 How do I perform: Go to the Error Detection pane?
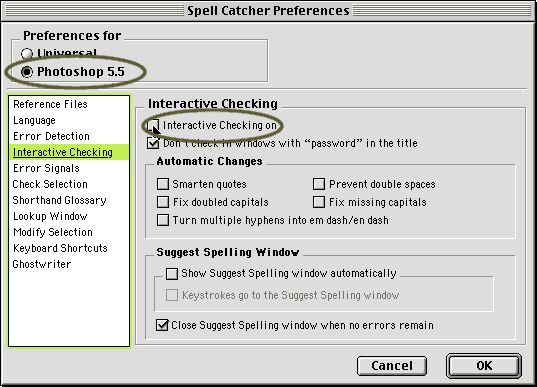(69, 136)
